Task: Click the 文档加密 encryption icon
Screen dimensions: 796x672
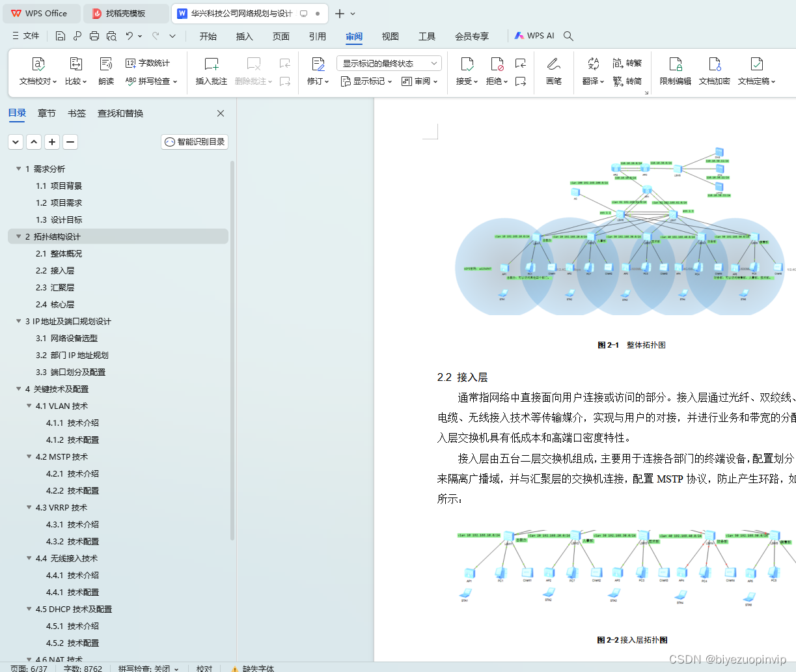Action: 714,72
